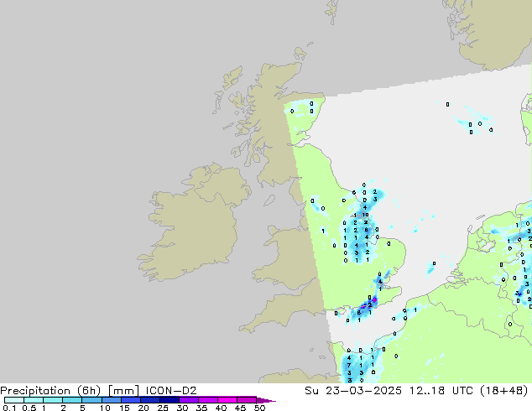Click the '7' precipitation value over northern France
The width and height of the screenshot is (532, 411).
pos(349,365)
